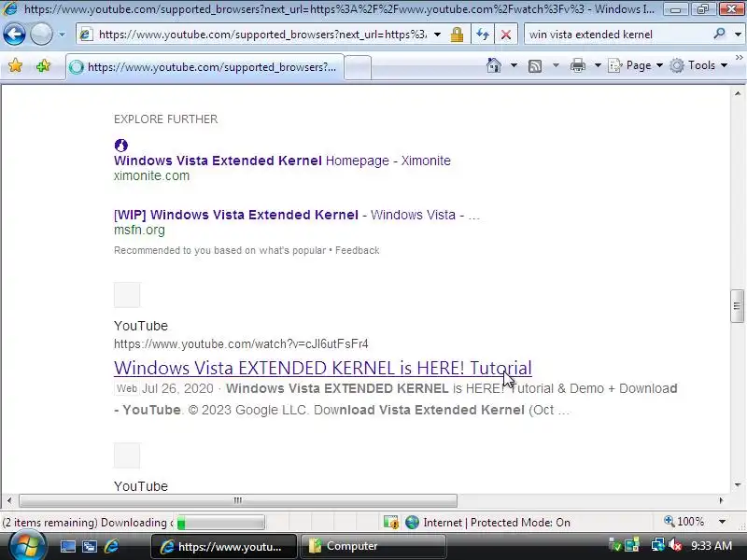
Task: Click vertical scrollbar up arrow
Action: (x=738, y=93)
